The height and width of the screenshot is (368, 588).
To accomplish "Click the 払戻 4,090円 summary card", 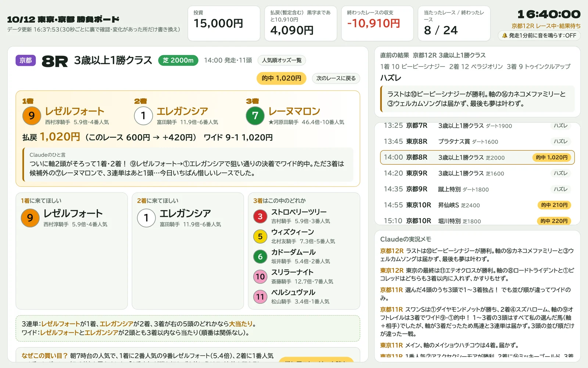I will coord(301,23).
